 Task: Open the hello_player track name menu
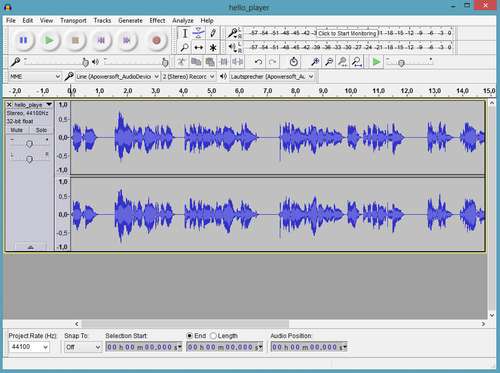pyautogui.click(x=33, y=105)
